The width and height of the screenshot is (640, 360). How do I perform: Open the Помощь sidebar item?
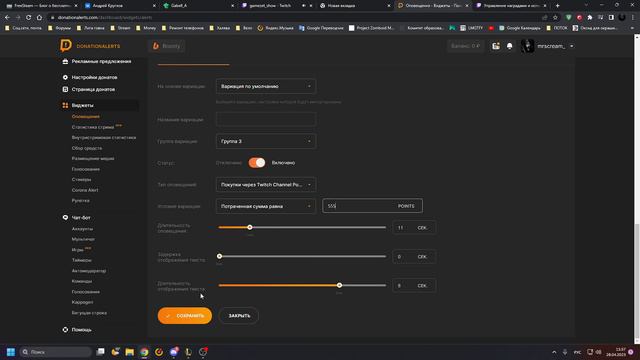(81, 330)
